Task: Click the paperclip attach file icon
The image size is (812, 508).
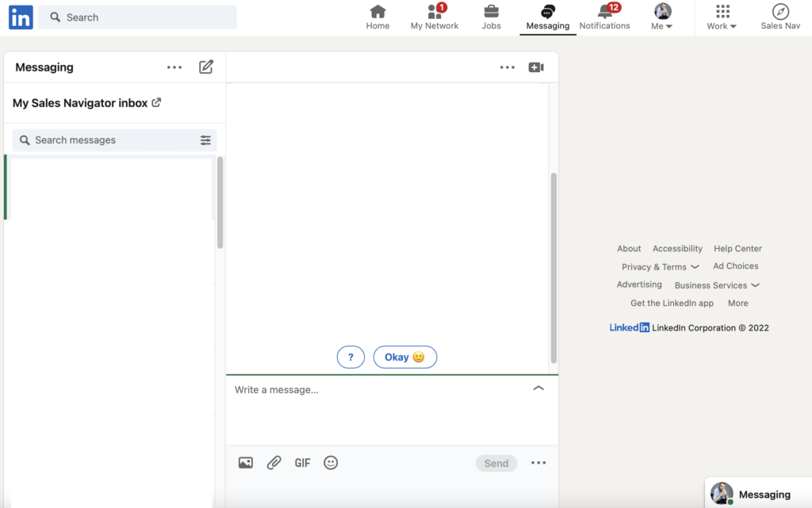Action: click(x=274, y=463)
